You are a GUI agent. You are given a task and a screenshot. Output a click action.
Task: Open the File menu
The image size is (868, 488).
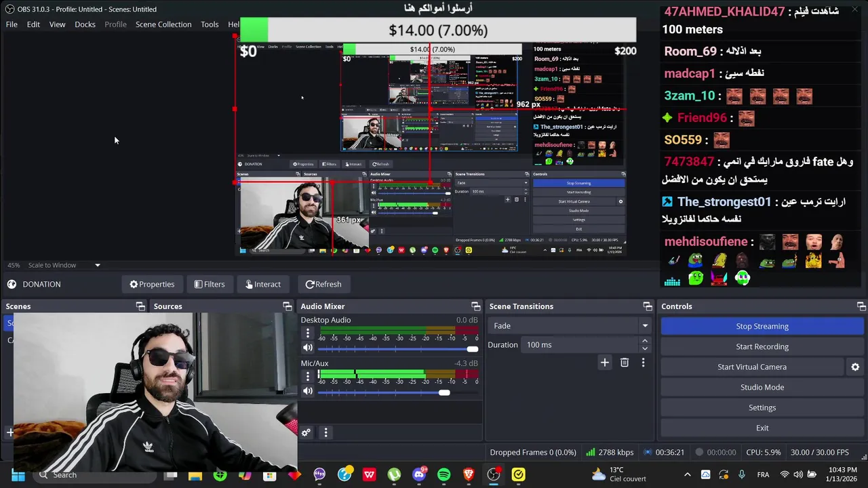12,24
